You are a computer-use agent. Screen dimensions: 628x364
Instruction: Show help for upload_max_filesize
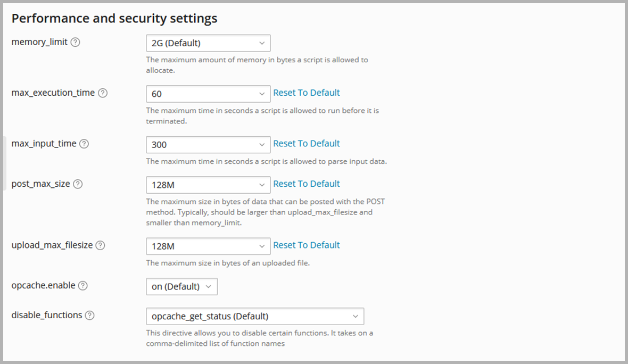[100, 245]
